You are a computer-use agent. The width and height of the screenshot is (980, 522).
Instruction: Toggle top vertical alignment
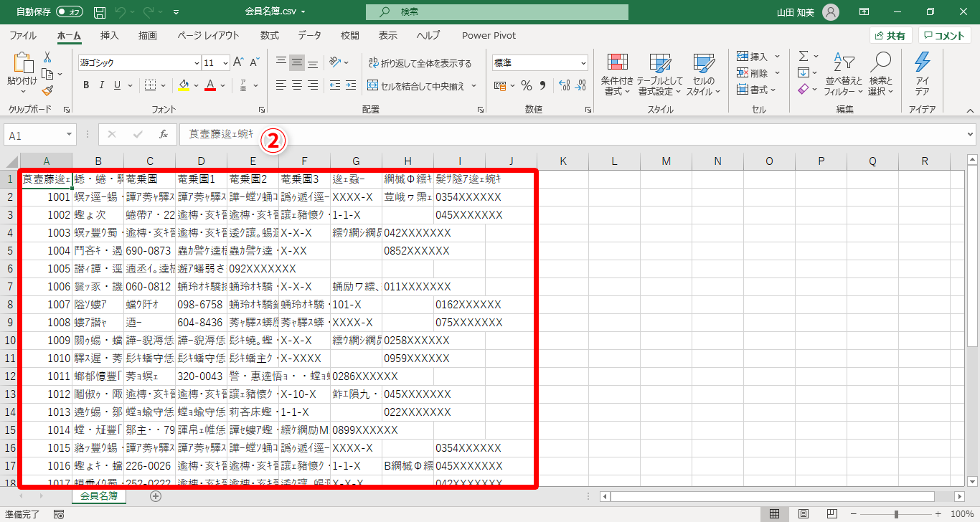pyautogui.click(x=281, y=62)
